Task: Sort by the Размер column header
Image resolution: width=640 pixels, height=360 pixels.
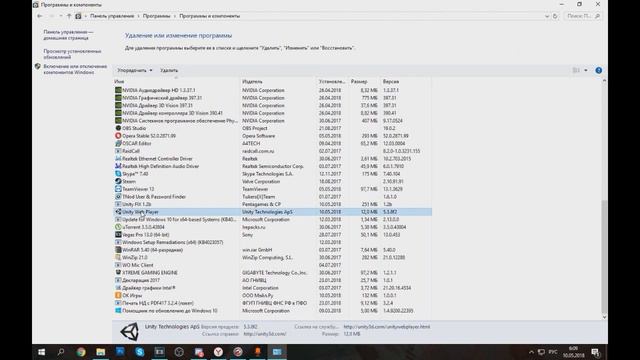Action: click(364, 82)
